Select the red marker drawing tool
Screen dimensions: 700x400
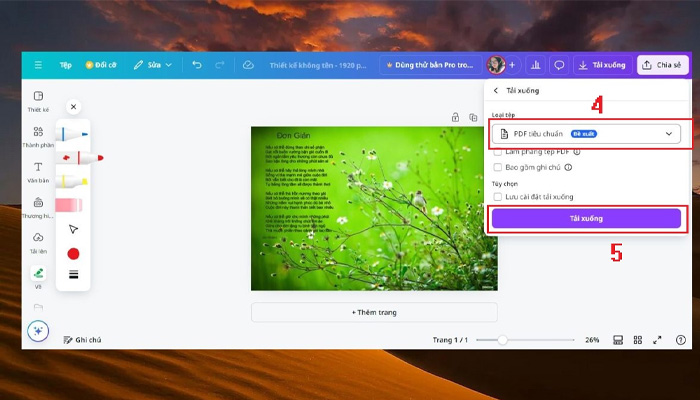(80, 158)
